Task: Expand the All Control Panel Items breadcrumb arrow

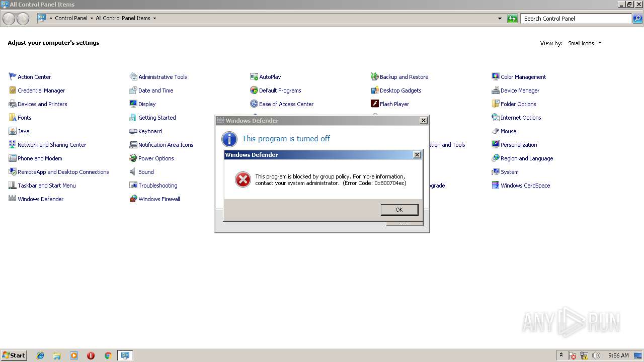Action: [154, 18]
